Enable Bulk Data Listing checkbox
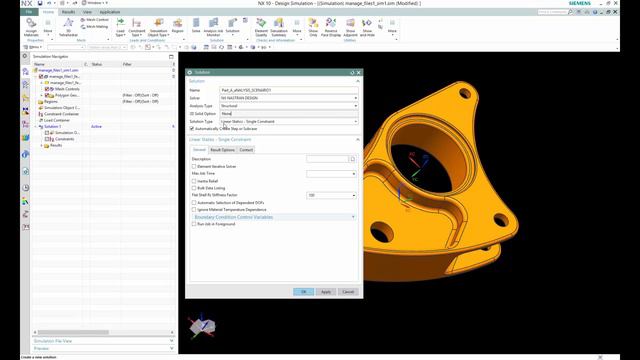640x360 pixels. 194,188
